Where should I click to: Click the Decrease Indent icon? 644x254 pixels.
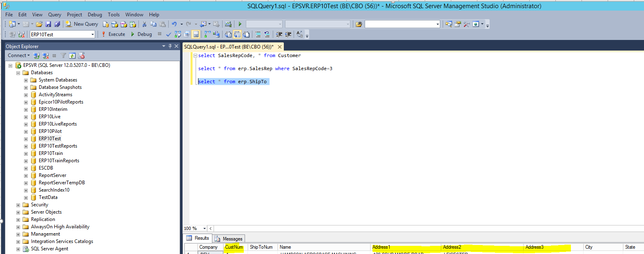279,34
